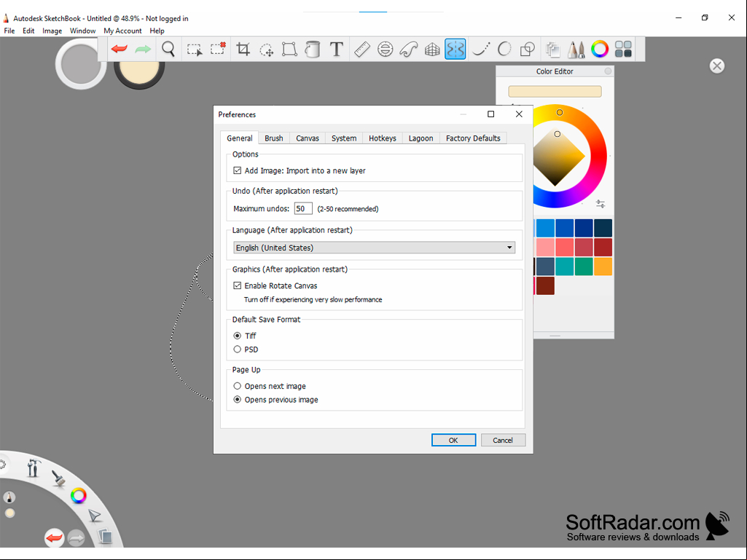Open the Color Wheel icon in top toolbar

(x=599, y=49)
